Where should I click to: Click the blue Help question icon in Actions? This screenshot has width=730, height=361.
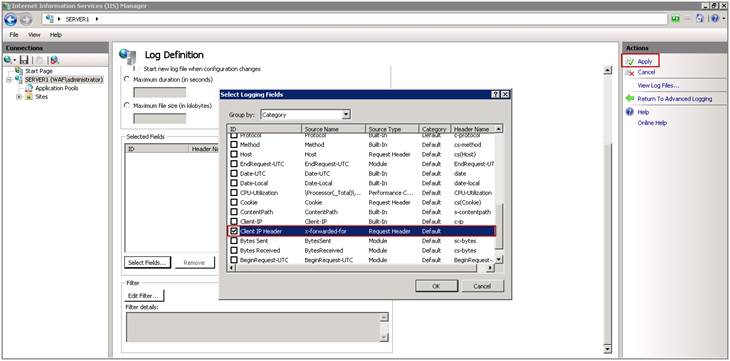click(x=630, y=112)
